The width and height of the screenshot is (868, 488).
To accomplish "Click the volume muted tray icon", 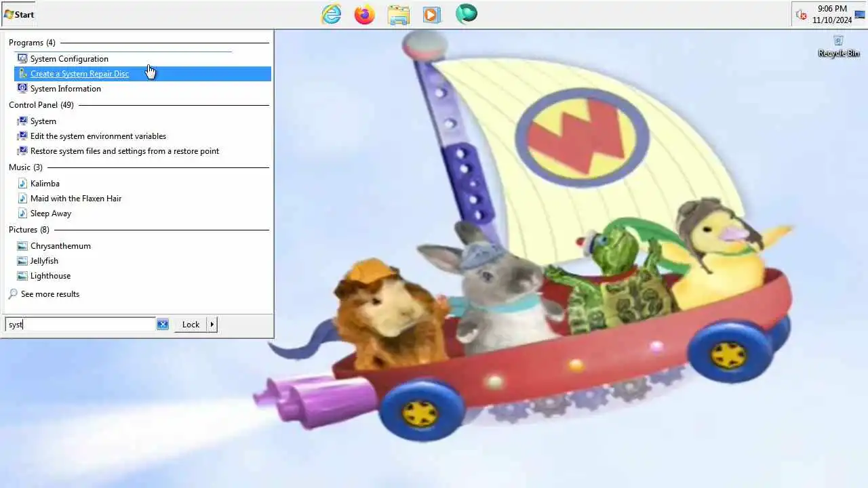I will (x=801, y=14).
